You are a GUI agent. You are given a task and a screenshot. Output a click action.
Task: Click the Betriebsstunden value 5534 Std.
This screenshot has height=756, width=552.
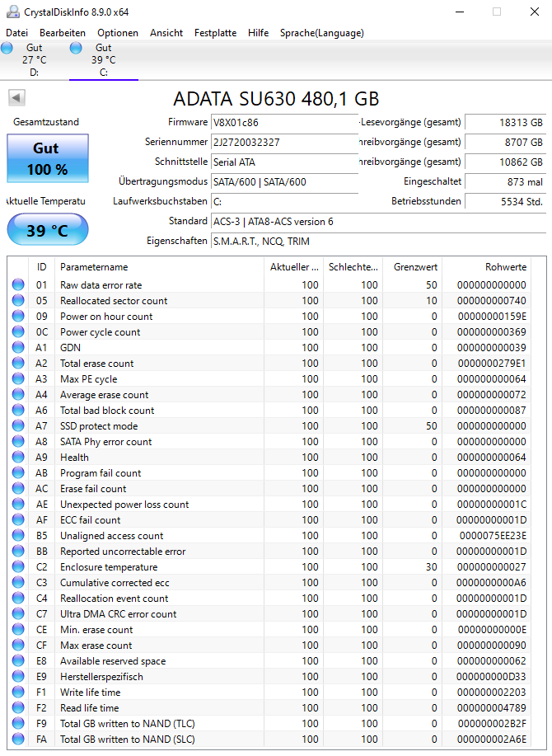pyautogui.click(x=505, y=201)
